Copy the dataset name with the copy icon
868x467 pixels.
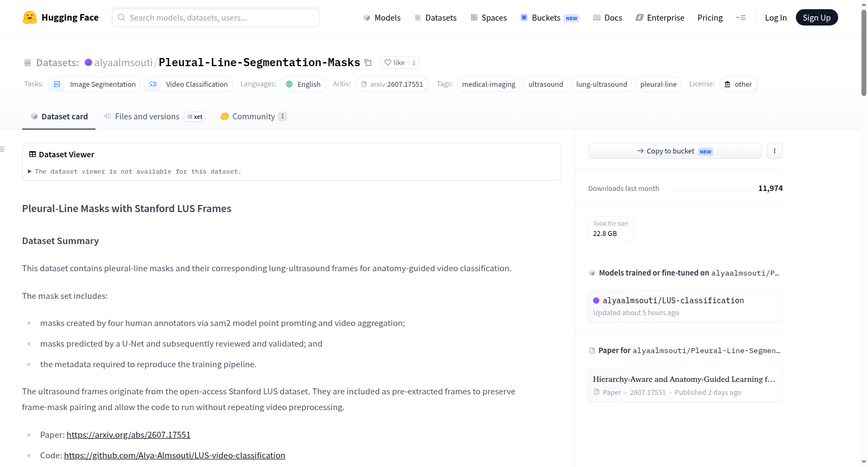(368, 62)
